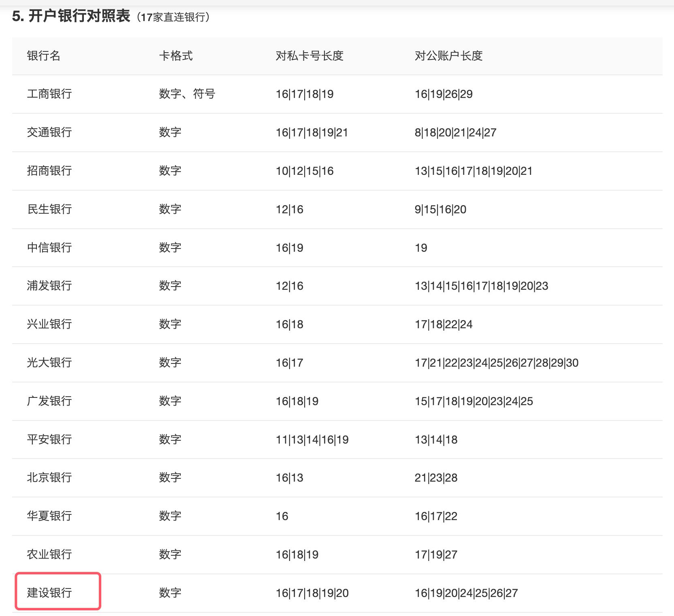Select the "银行名" column header
The image size is (674, 616).
click(44, 56)
